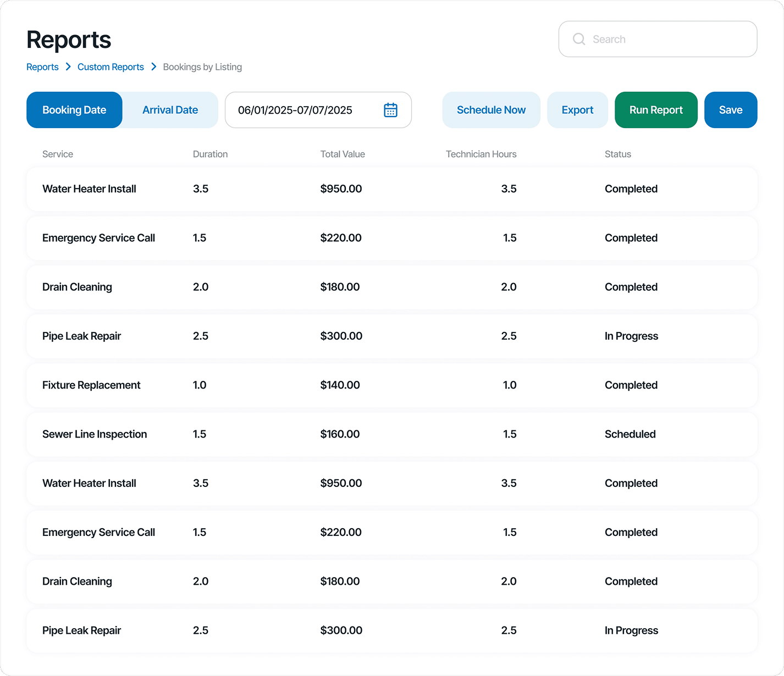The image size is (784, 676).
Task: Go to Reports breadcrumb link
Action: [x=42, y=67]
